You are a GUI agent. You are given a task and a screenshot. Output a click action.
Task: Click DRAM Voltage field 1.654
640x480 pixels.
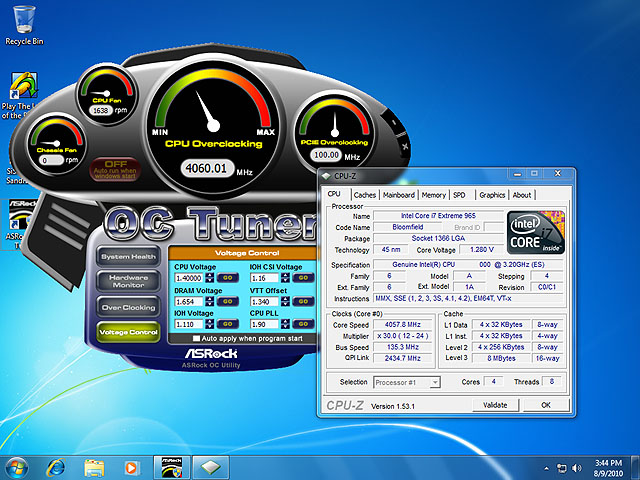pyautogui.click(x=189, y=302)
